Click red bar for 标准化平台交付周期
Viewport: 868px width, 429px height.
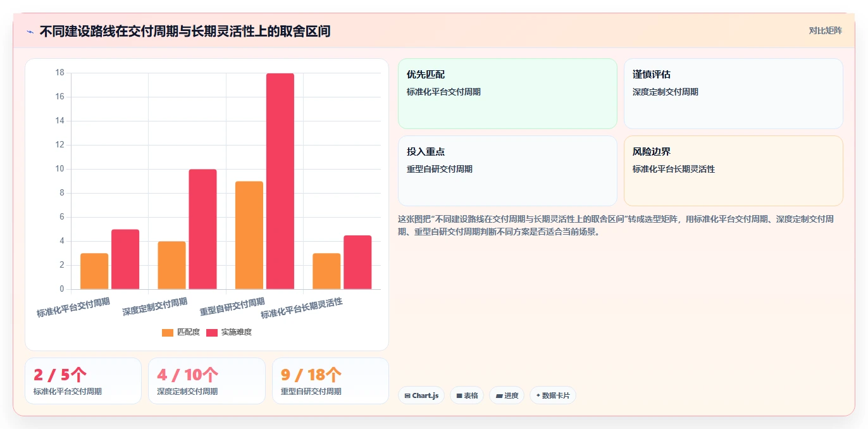pyautogui.click(x=125, y=259)
